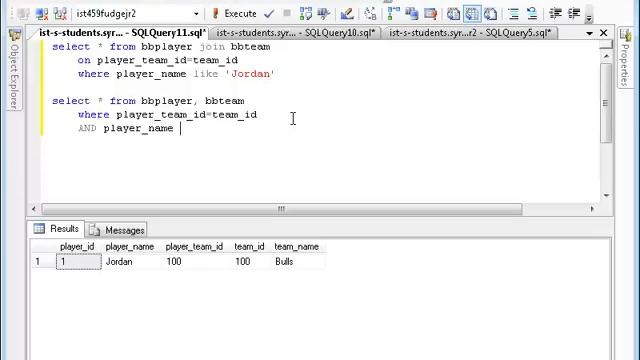The width and height of the screenshot is (640, 360).
Task: Select the player_team_id cell 100
Action: pyautogui.click(x=196, y=261)
